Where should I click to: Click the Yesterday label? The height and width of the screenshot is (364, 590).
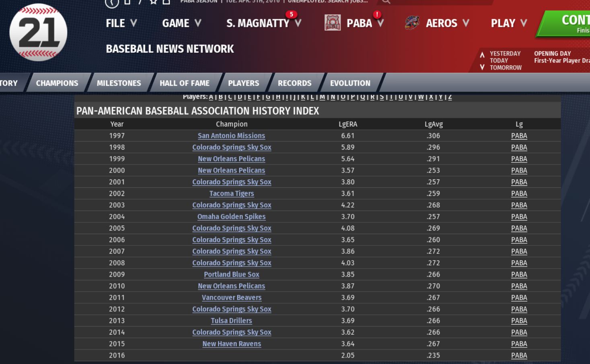coord(505,53)
